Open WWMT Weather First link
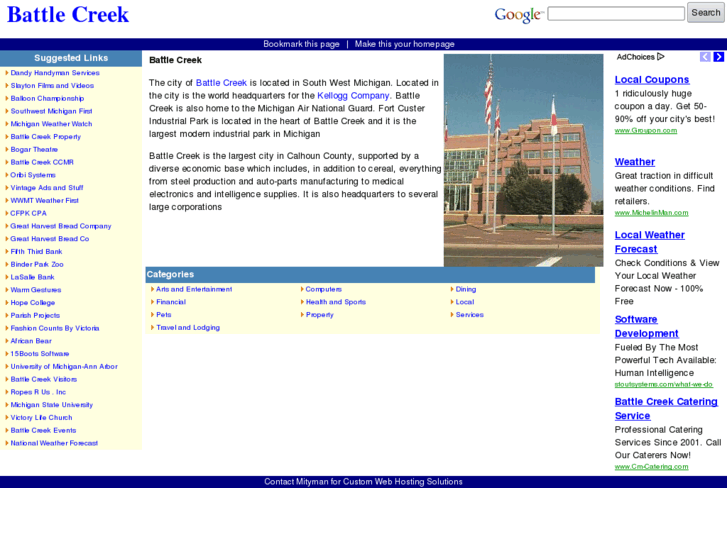Viewport: 727px width, 545px height. click(x=44, y=200)
